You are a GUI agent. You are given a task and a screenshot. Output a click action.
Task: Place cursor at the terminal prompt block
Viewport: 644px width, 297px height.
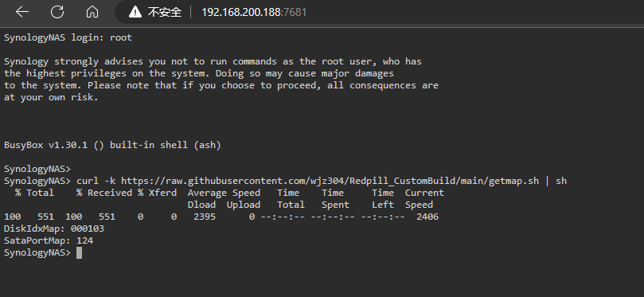(80, 252)
